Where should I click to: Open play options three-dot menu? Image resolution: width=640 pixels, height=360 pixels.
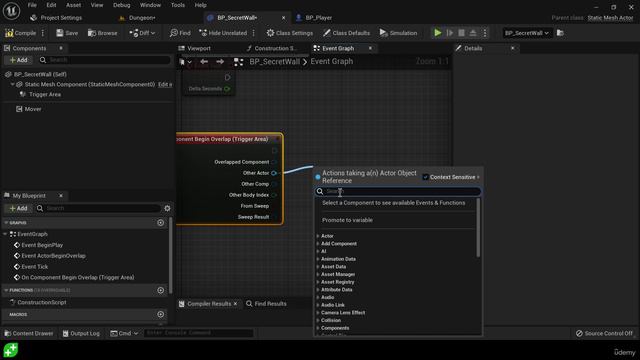(x=485, y=33)
